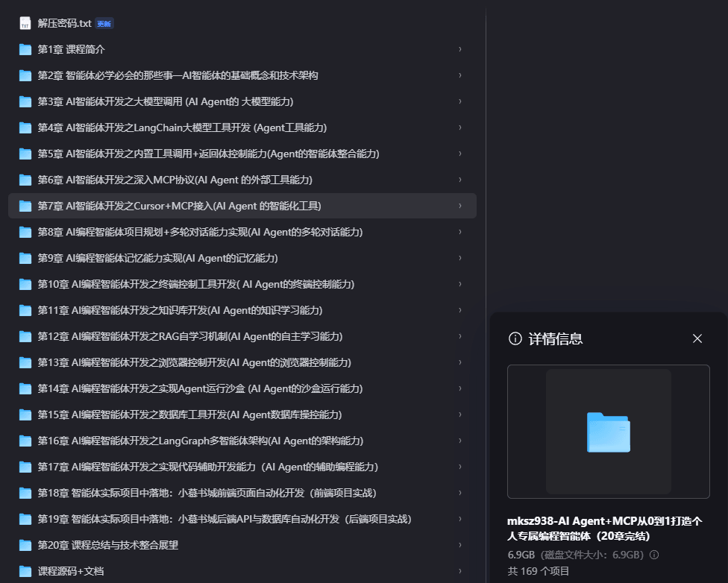Expand chevron for 第3章 大模型调用

coord(459,101)
